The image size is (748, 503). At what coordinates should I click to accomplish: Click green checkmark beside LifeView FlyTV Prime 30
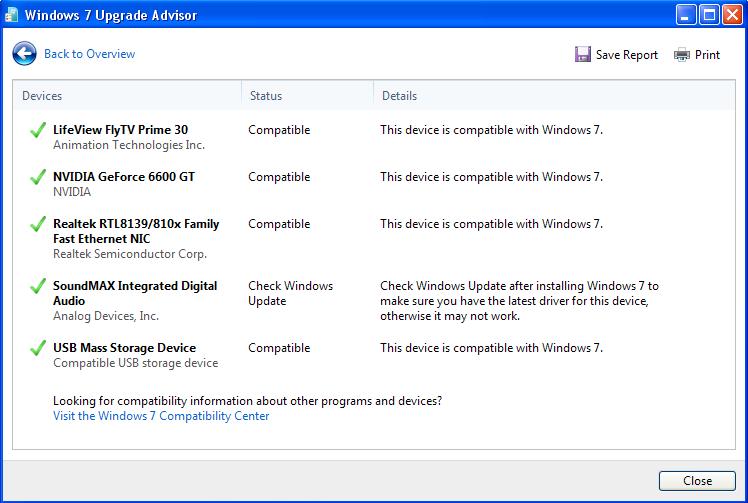pyautogui.click(x=38, y=130)
